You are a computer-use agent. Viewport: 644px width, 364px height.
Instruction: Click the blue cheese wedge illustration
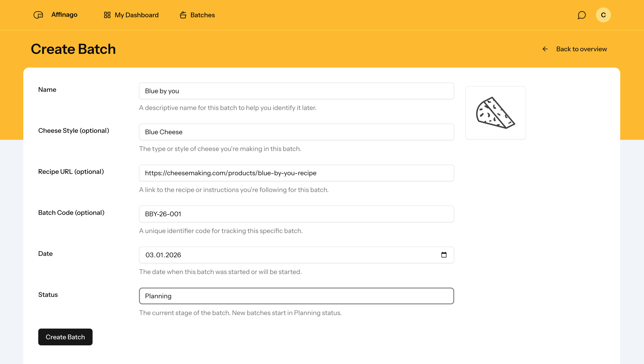496,113
